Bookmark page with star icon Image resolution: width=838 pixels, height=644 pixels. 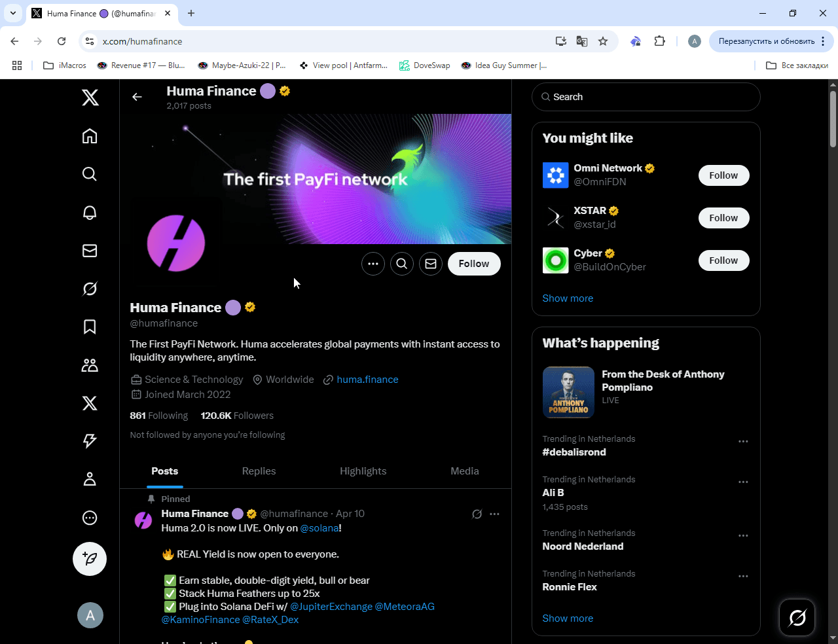pyautogui.click(x=603, y=41)
